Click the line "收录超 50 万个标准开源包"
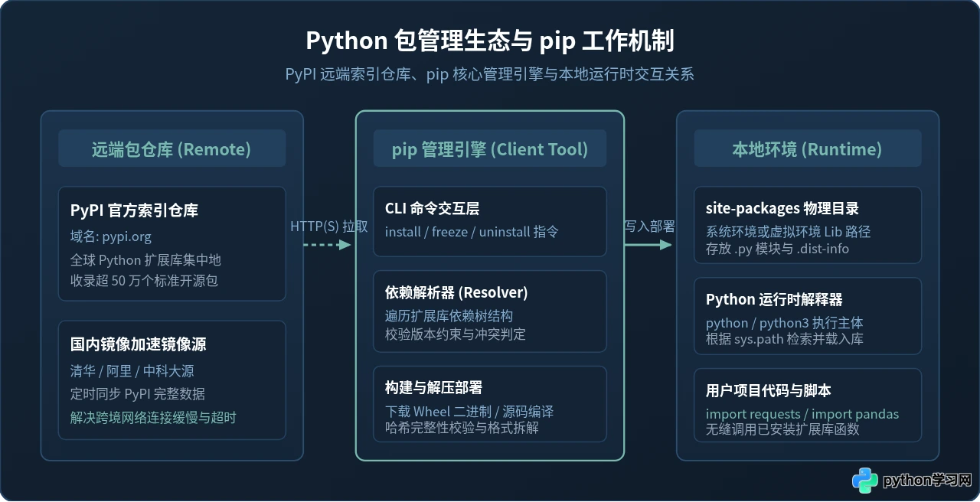This screenshot has width=980, height=502. tap(144, 280)
